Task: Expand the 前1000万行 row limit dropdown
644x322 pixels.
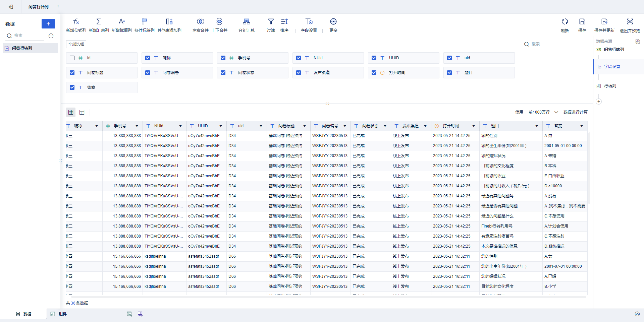Action: click(x=543, y=112)
